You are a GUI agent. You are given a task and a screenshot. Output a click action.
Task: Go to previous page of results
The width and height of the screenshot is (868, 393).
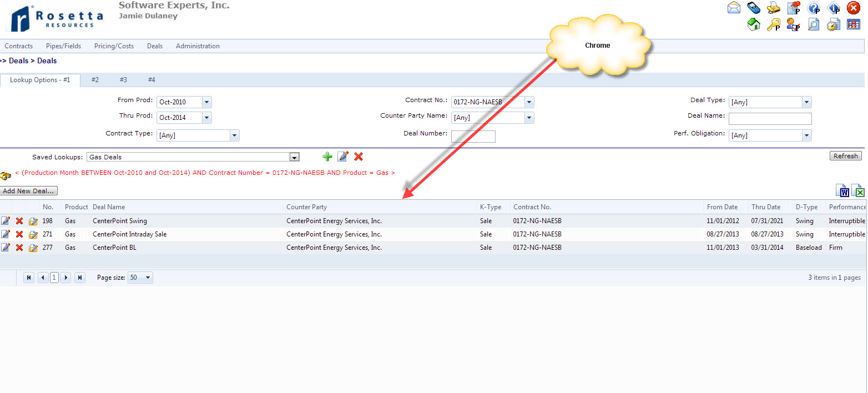coord(43,278)
